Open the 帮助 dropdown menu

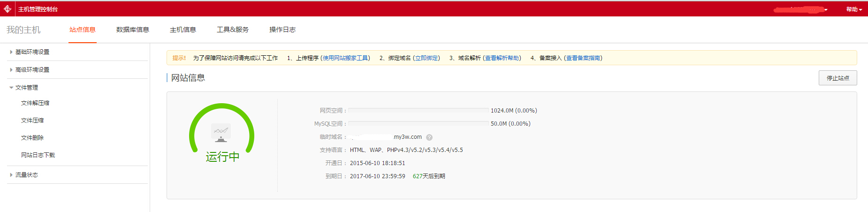[x=854, y=9]
